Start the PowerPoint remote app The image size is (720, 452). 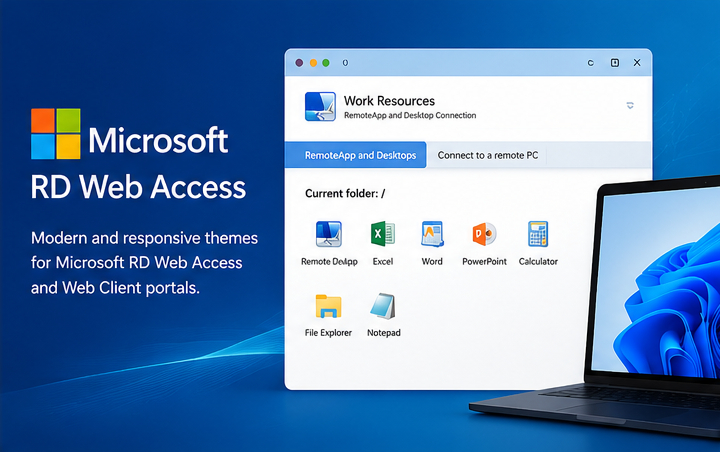484,234
